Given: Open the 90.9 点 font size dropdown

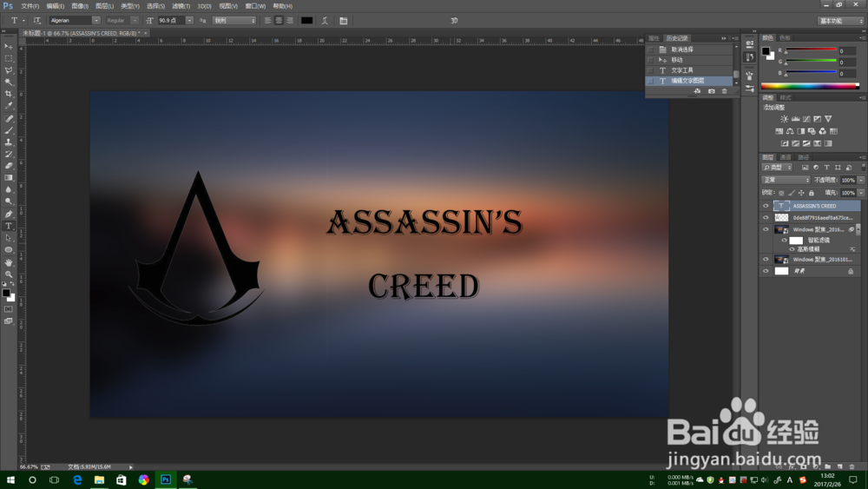Looking at the screenshot, I should pos(189,21).
